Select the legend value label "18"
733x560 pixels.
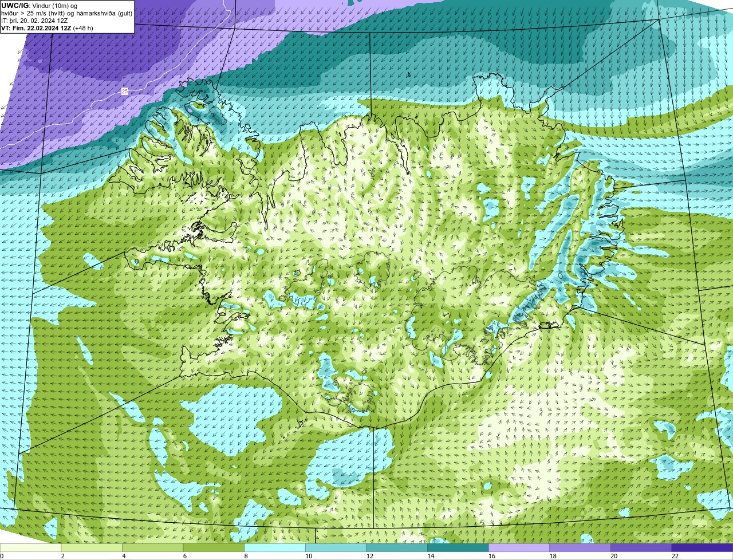553,556
